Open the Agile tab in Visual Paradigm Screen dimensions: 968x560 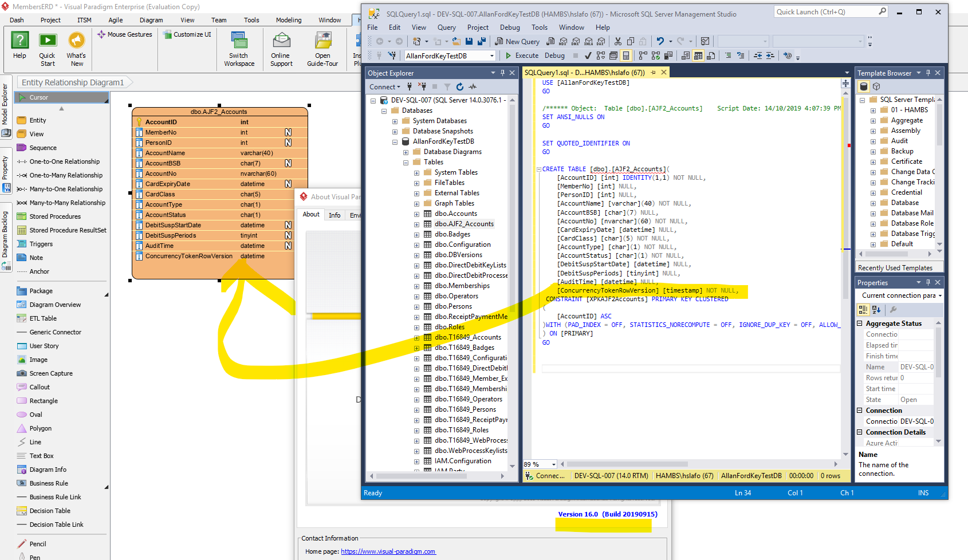116,20
